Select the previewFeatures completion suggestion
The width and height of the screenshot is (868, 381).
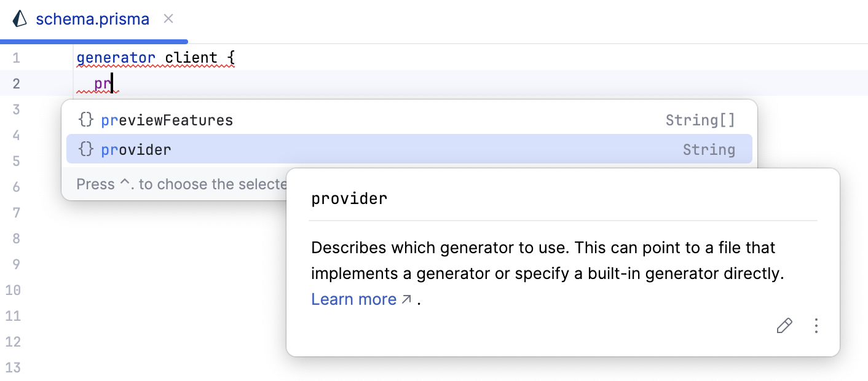[x=167, y=120]
